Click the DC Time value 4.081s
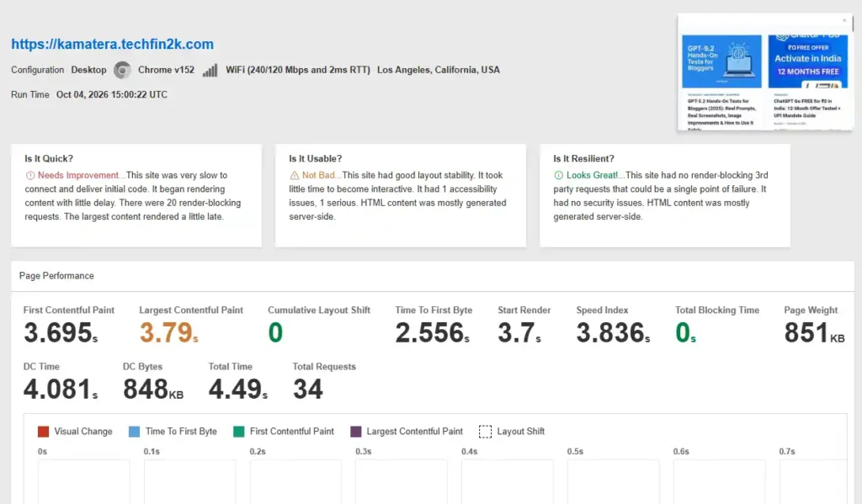This screenshot has width=862, height=504. pos(61,389)
